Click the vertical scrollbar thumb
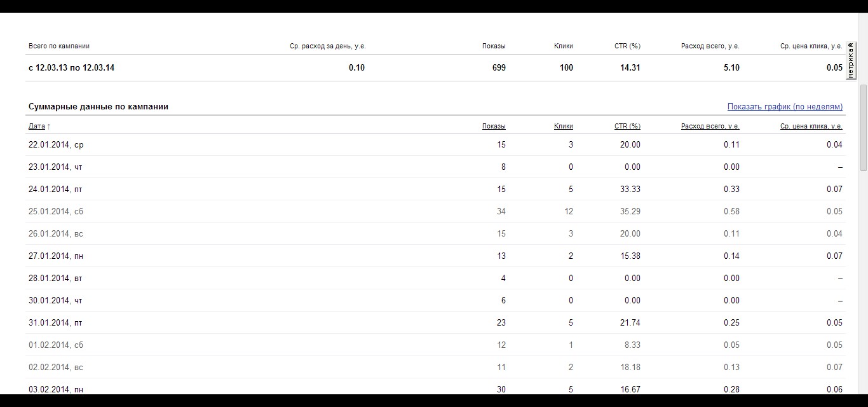 click(864, 127)
